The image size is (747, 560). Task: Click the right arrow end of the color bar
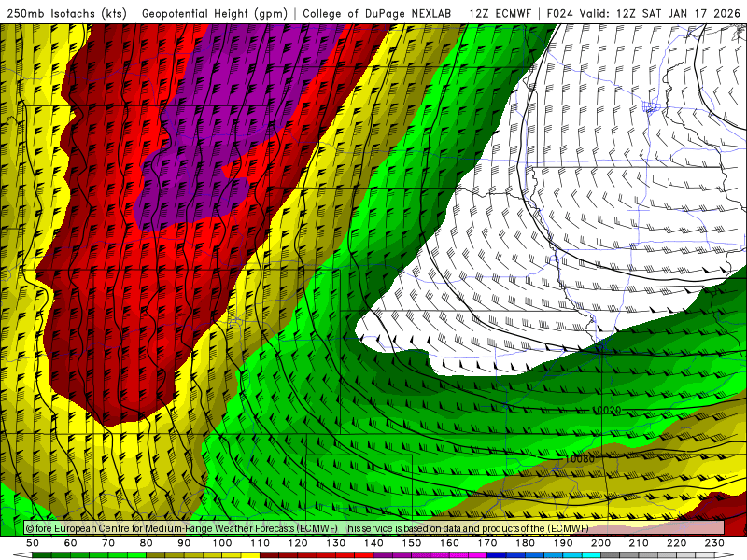point(725,555)
